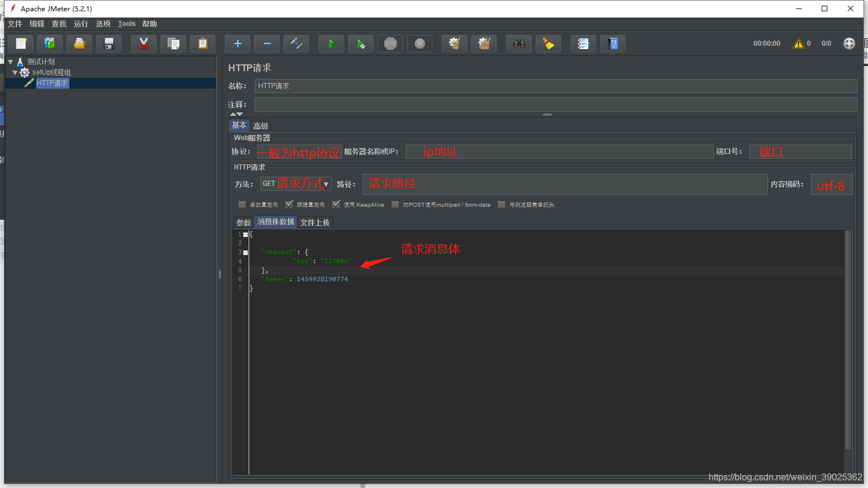Viewport: 868px width, 488px height.
Task: Select the HTTP请求 node in the tree
Action: (53, 83)
